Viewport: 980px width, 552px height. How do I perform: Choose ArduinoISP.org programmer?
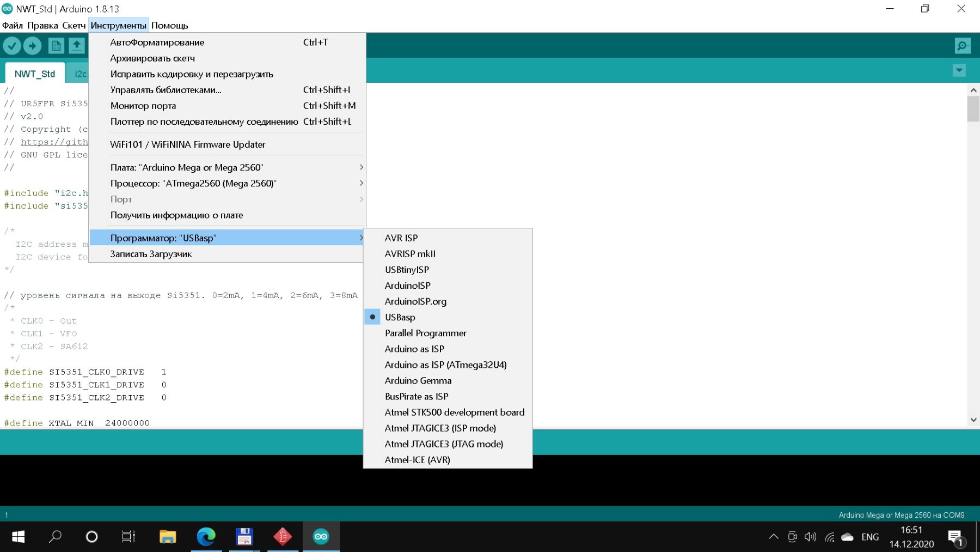(x=448, y=301)
